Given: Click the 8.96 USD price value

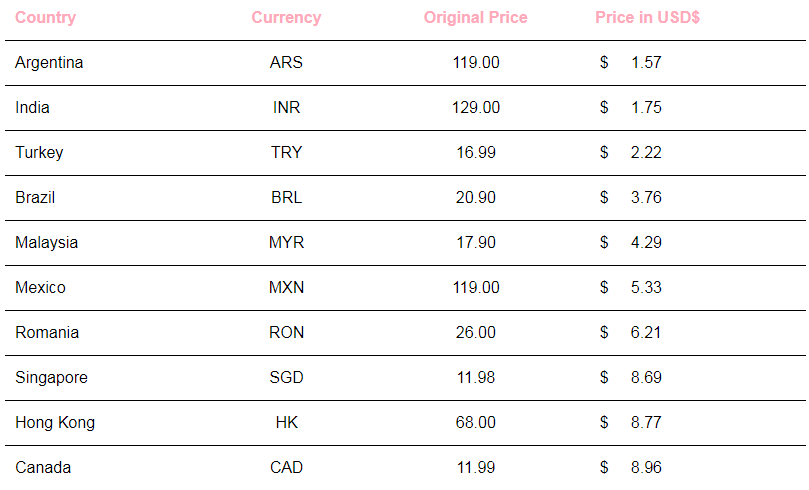Looking at the screenshot, I should [x=646, y=467].
